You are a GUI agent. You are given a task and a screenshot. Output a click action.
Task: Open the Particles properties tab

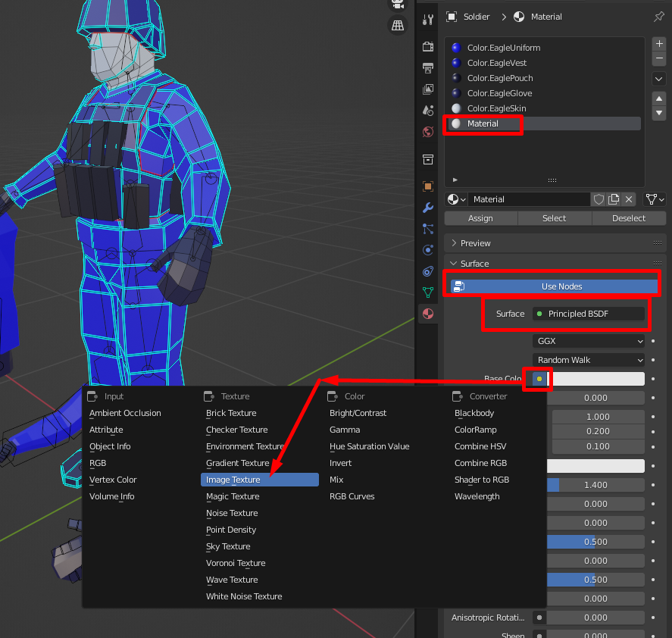coord(428,229)
